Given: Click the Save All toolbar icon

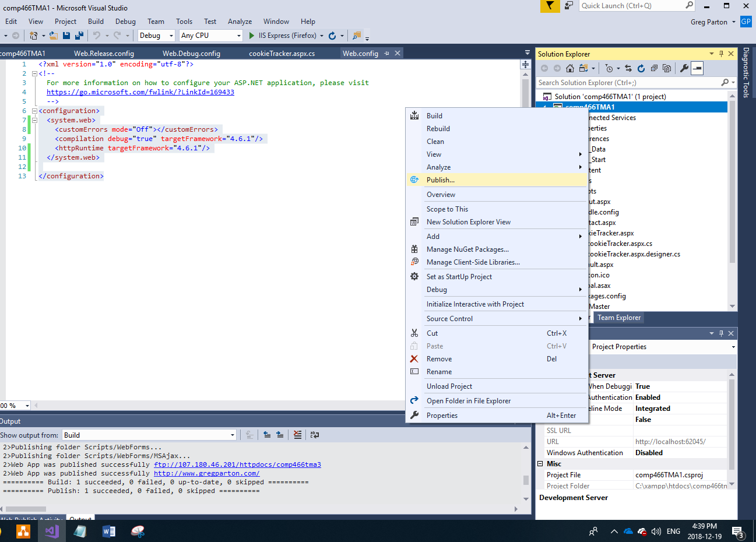Looking at the screenshot, I should tap(79, 36).
